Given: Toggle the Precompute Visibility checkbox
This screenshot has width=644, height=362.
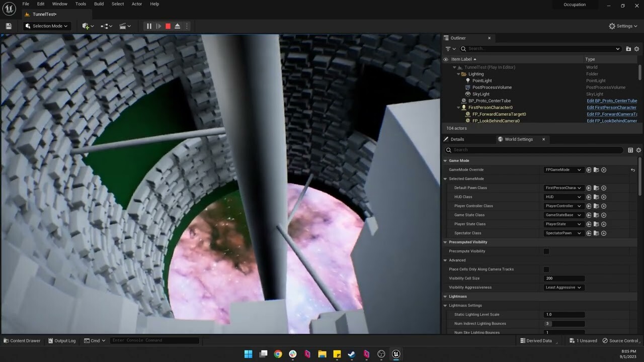Looking at the screenshot, I should click(x=546, y=251).
